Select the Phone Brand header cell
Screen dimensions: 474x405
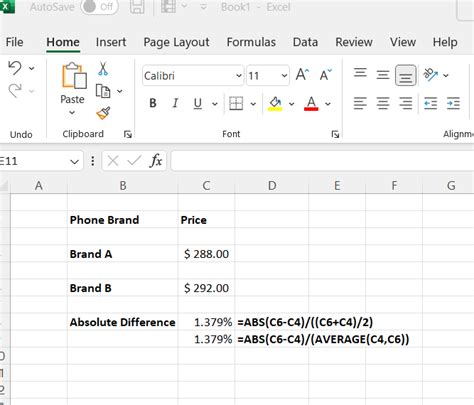tap(122, 220)
